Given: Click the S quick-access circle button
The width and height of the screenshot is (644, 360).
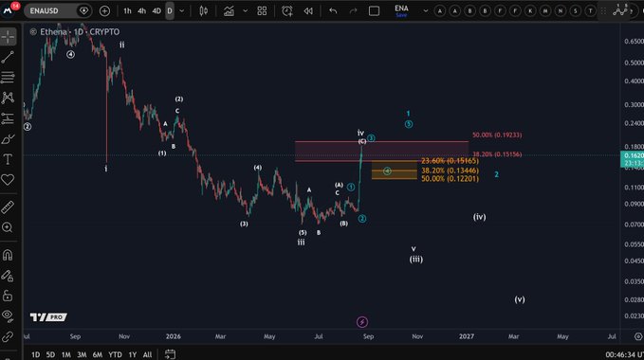Looking at the screenshot, I should pyautogui.click(x=576, y=11).
